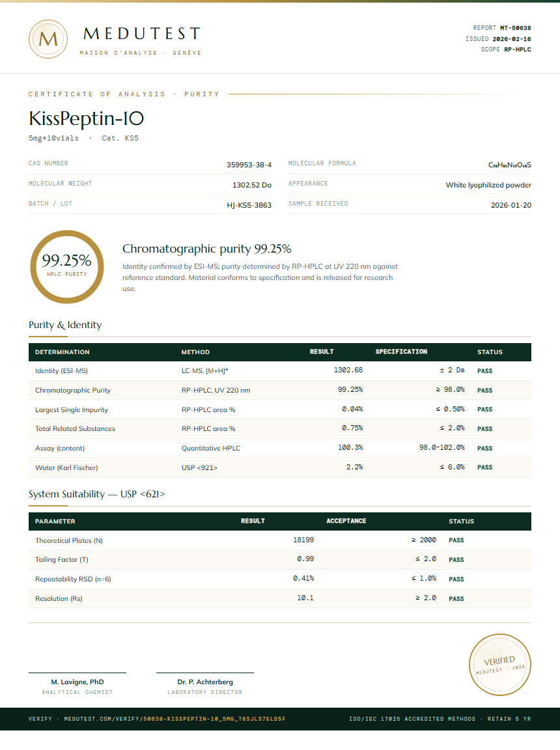Select the acceptance value ≤ 1.0%

(x=424, y=579)
